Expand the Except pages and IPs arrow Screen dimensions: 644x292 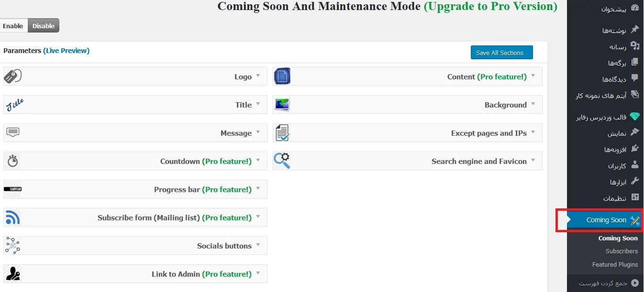(x=533, y=132)
